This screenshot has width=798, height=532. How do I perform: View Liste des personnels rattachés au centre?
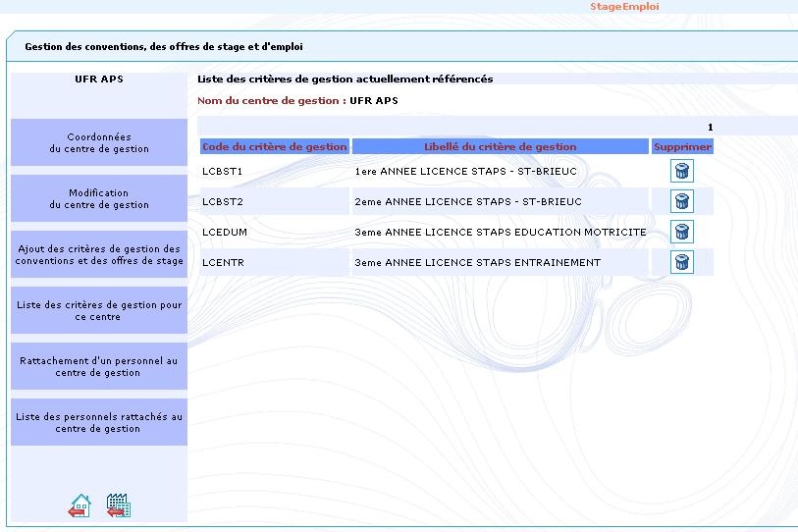point(99,423)
